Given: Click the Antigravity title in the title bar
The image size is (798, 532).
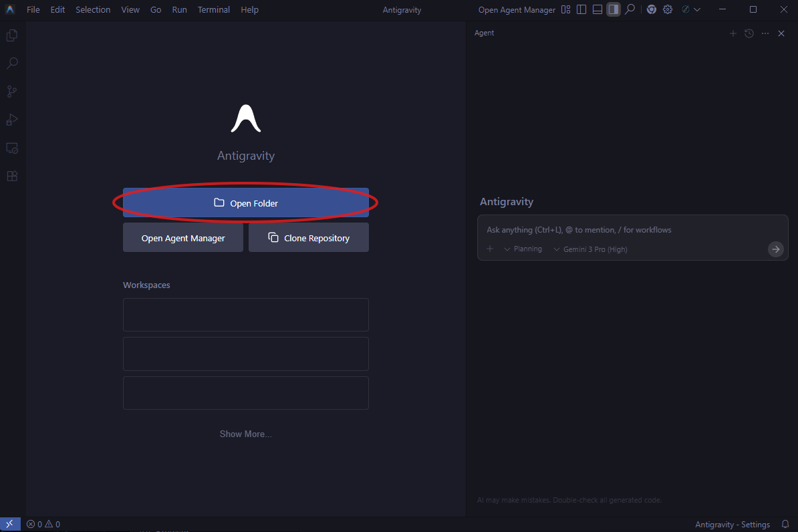Looking at the screenshot, I should (402, 9).
